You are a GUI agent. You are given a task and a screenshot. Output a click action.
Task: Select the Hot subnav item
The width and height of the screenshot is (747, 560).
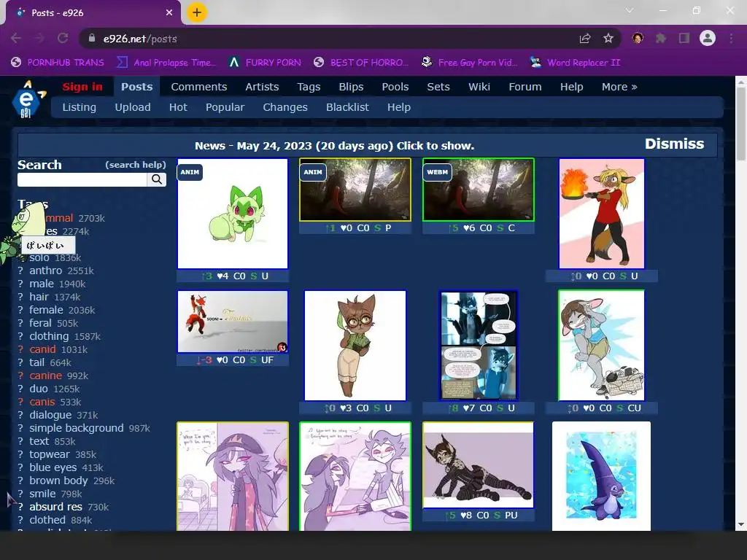178,107
